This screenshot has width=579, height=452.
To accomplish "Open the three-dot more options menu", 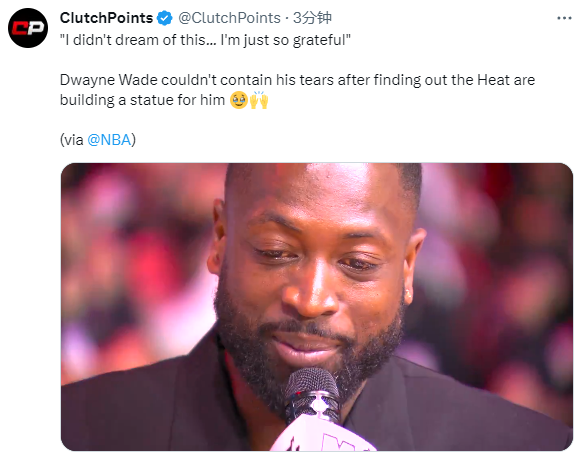I will [x=564, y=18].
